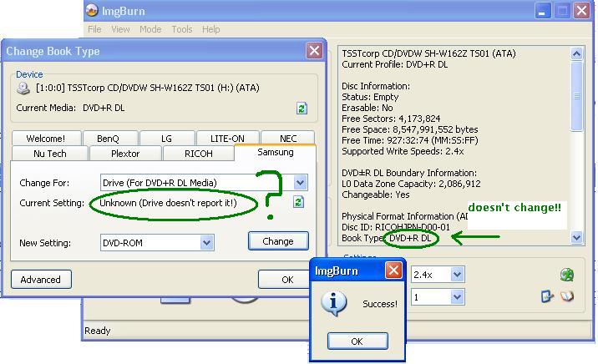The height and width of the screenshot is (364, 598).
Task: Click the disc info scrollbar thumb
Action: 576,97
